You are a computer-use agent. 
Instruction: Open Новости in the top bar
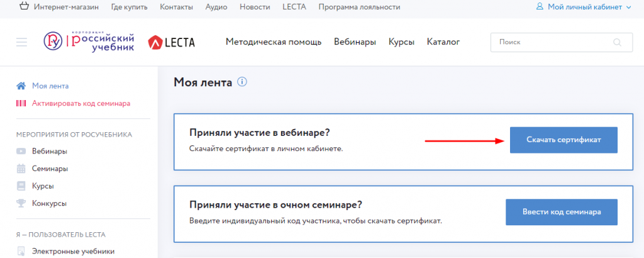tap(255, 7)
